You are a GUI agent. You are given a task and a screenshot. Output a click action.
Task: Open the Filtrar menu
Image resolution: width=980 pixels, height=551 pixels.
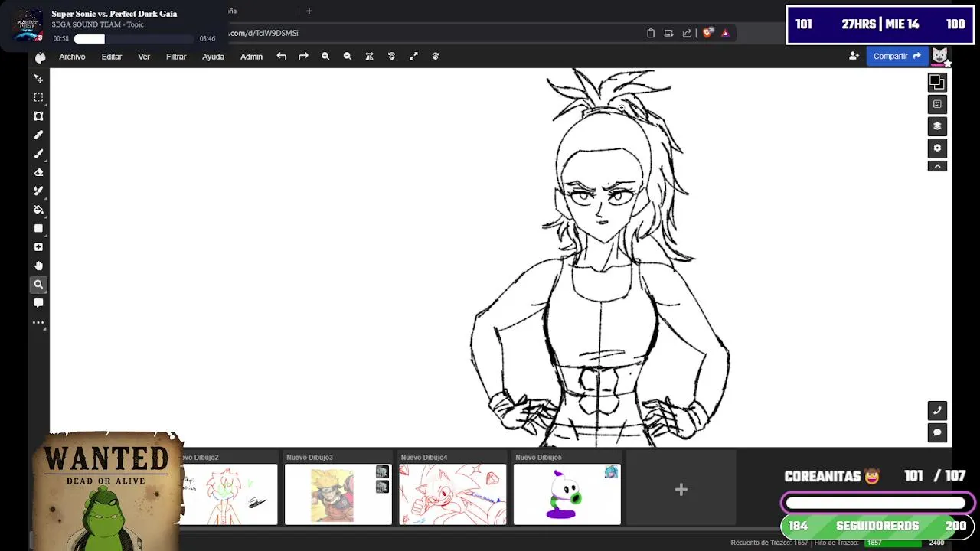[176, 57]
